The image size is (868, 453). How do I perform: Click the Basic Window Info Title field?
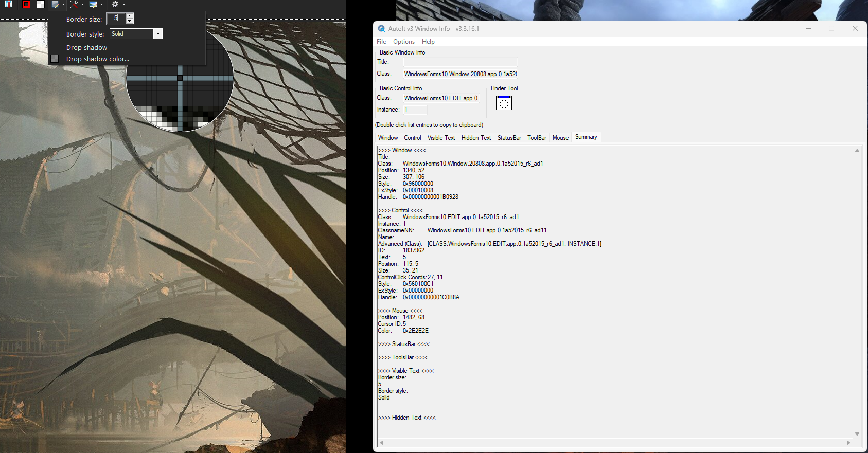pyautogui.click(x=460, y=62)
